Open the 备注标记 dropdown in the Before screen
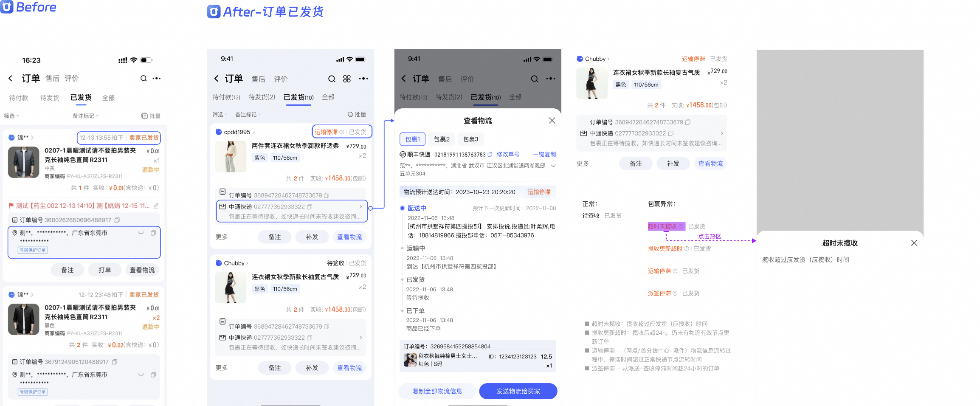Image resolution: width=980 pixels, height=406 pixels. tap(85, 116)
